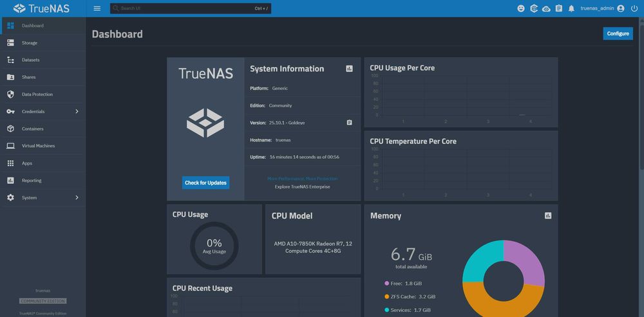The height and width of the screenshot is (317, 644).
Task: Open Containers from the sidebar
Action: pos(43,129)
